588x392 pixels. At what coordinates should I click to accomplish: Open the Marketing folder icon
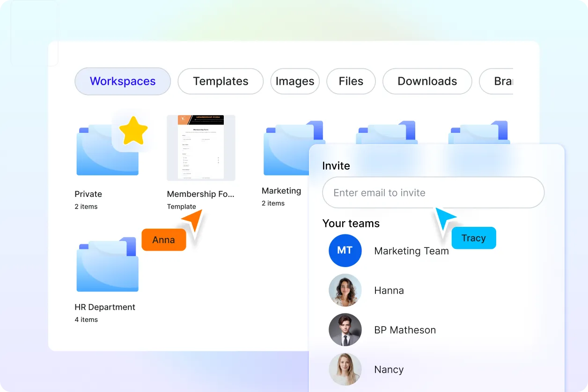287,150
